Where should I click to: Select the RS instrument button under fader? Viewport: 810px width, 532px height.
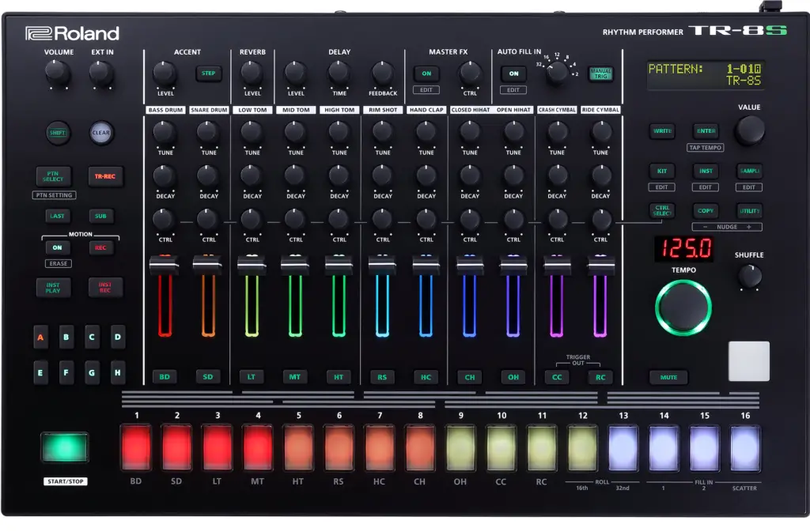[x=382, y=377]
